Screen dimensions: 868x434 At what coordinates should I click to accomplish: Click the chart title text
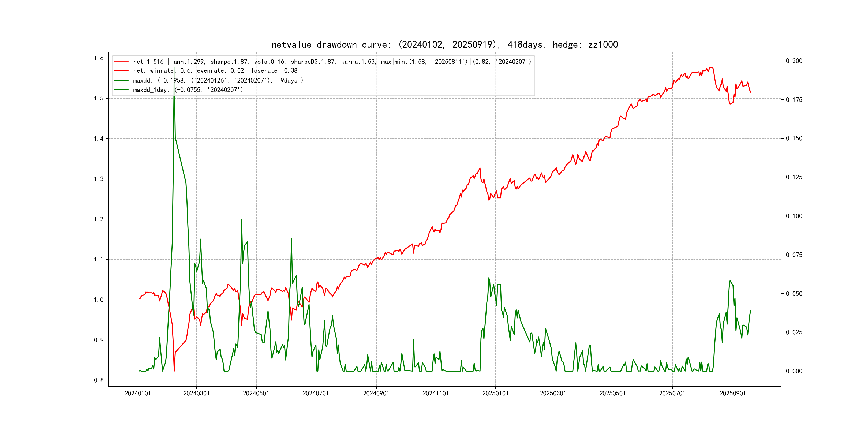point(444,45)
